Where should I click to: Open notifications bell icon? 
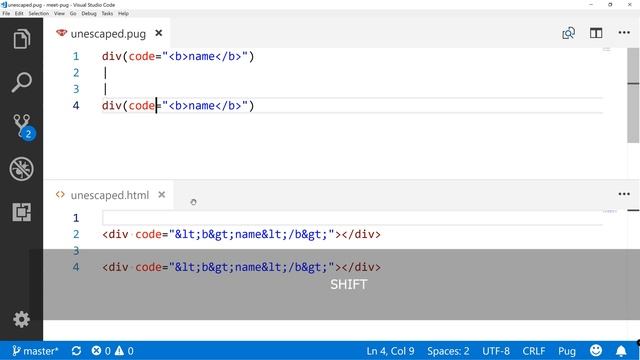(x=621, y=351)
